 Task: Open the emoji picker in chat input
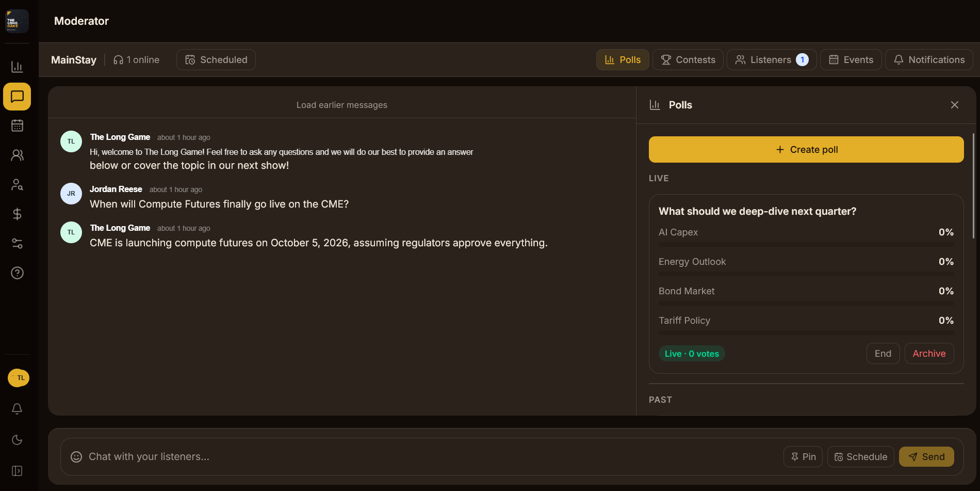tap(76, 457)
